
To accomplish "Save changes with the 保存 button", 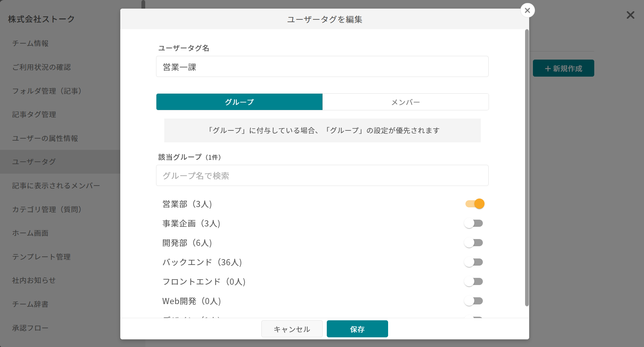I will pos(357,329).
